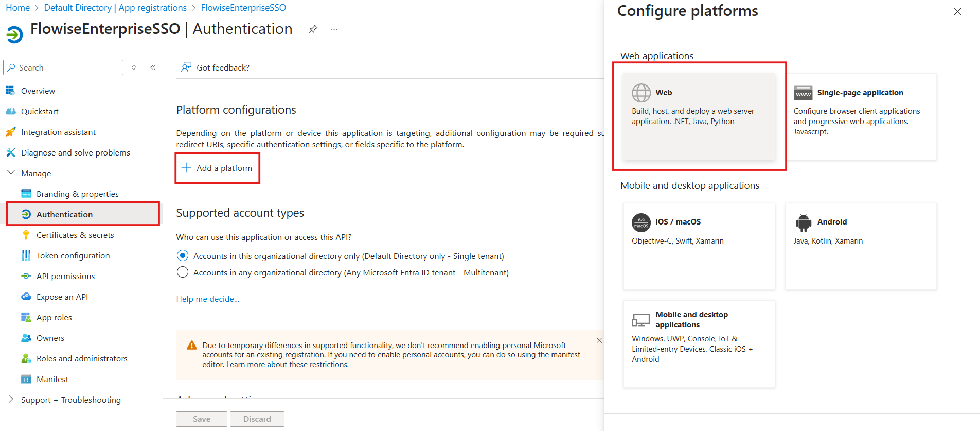Collapse the Manage section in sidebar
The height and width of the screenshot is (431, 980).
tap(11, 173)
